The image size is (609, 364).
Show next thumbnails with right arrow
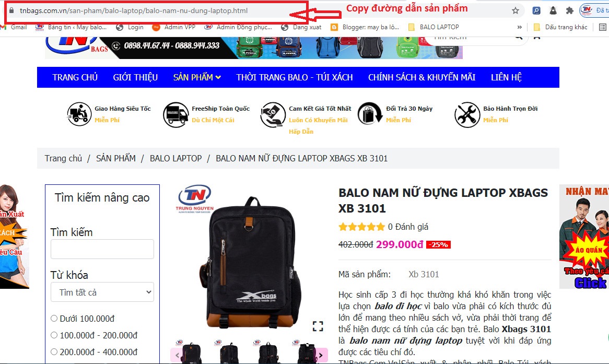pyautogui.click(x=320, y=355)
